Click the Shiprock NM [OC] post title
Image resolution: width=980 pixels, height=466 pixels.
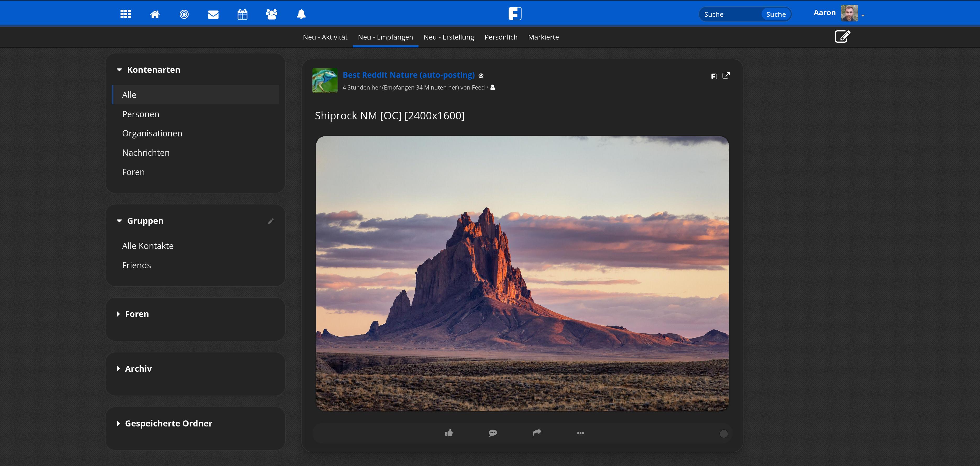coord(390,116)
